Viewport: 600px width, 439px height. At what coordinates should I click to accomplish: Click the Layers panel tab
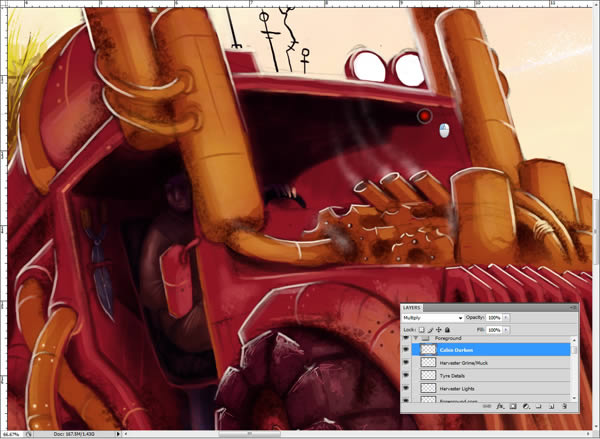411,308
